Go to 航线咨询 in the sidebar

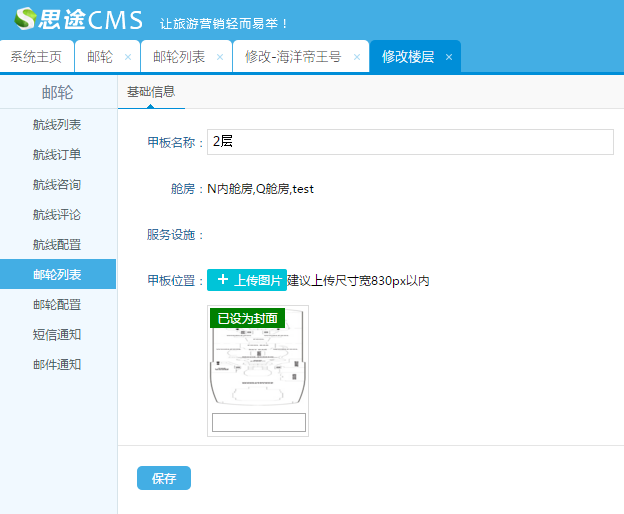[57, 185]
